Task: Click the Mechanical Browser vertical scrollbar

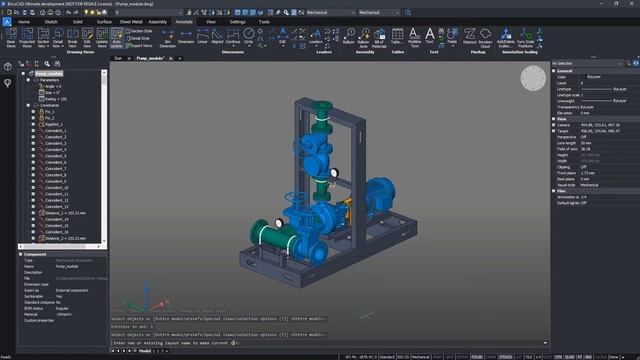Action: [104, 156]
